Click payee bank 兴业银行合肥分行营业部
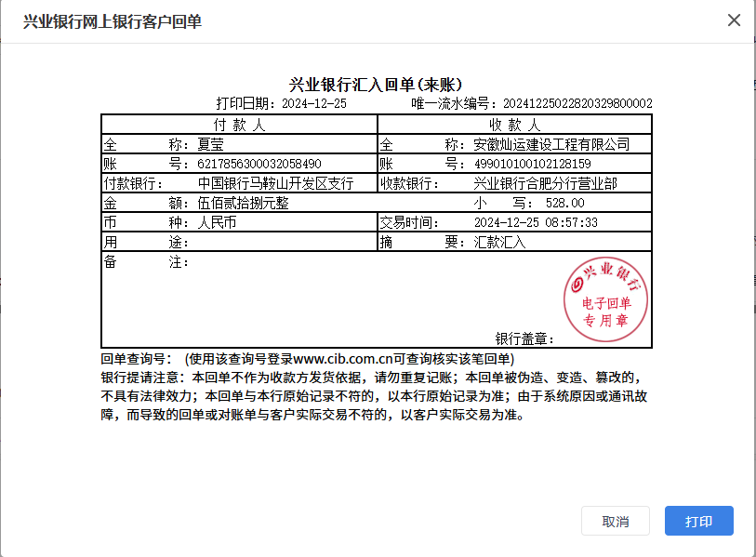 (545, 183)
